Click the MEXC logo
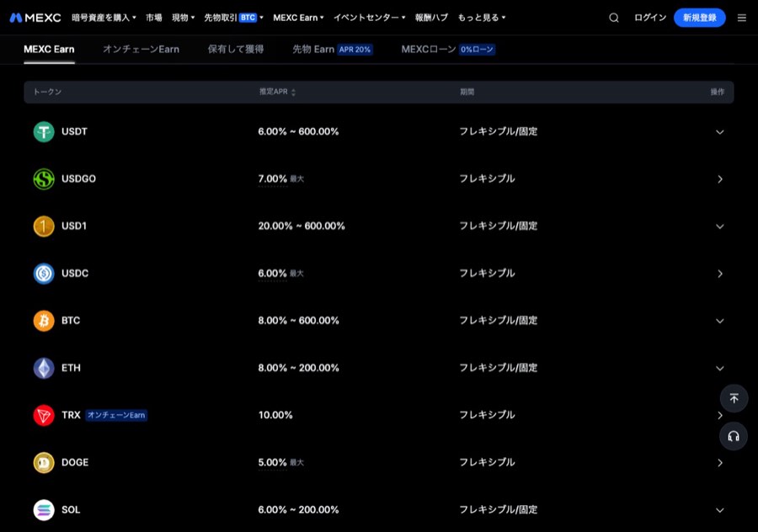758x532 pixels. coord(35,18)
